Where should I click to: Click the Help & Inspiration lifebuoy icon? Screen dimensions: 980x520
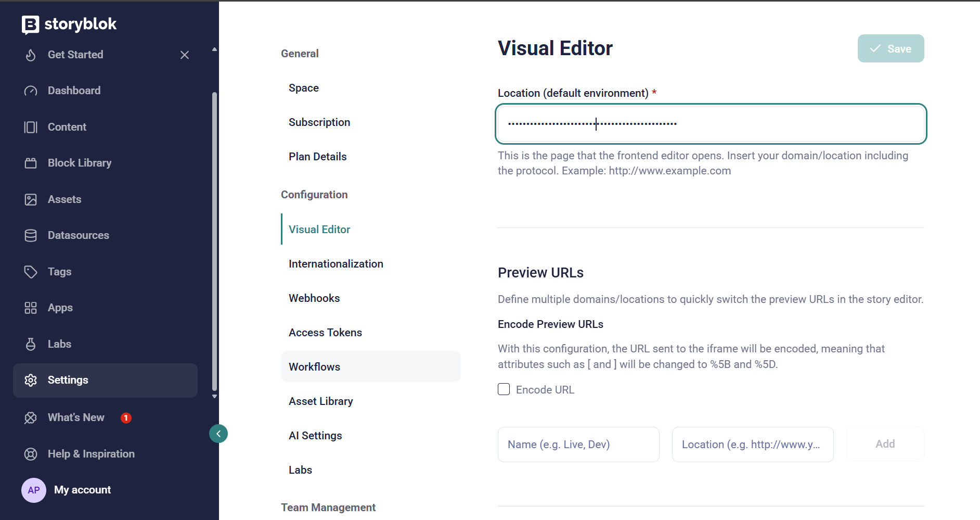coord(31,454)
